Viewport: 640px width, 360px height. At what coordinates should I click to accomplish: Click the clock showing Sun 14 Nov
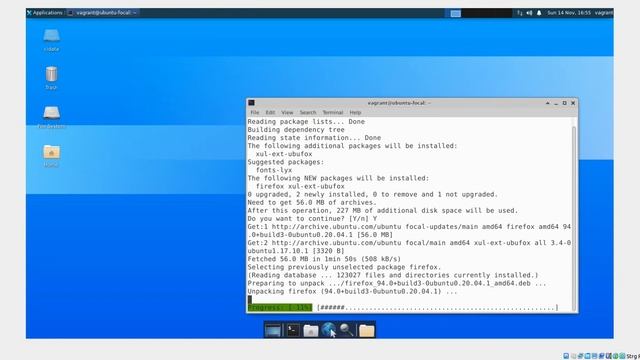(569, 13)
